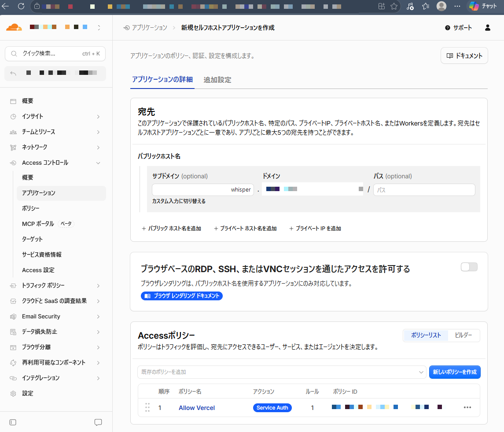Expand チームとリソース chevron
Viewport: 504px width, 432px height.
[98, 132]
